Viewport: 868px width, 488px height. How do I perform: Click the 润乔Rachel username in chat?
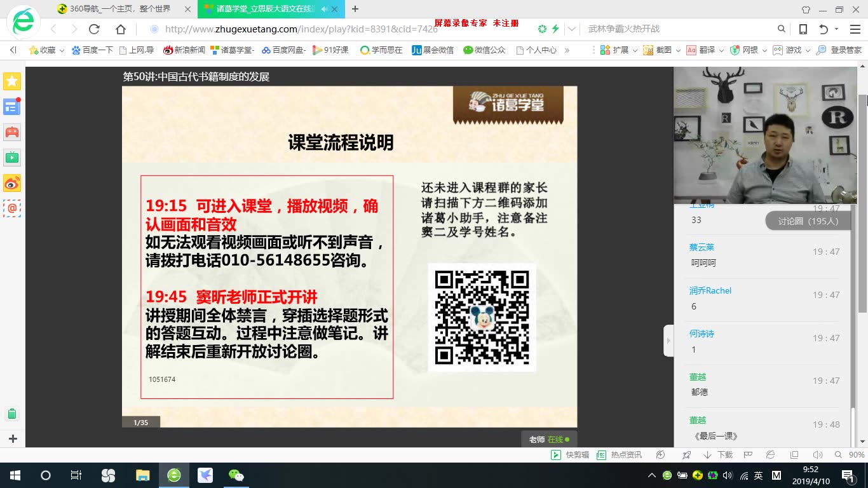pos(710,290)
